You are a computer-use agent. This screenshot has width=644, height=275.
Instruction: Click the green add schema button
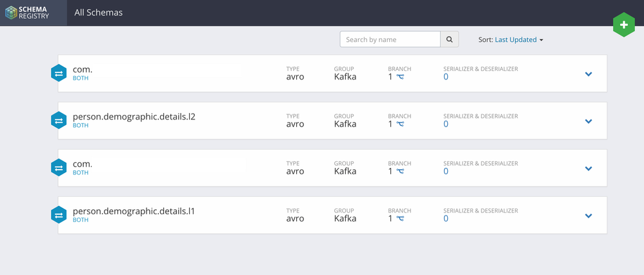click(x=623, y=25)
